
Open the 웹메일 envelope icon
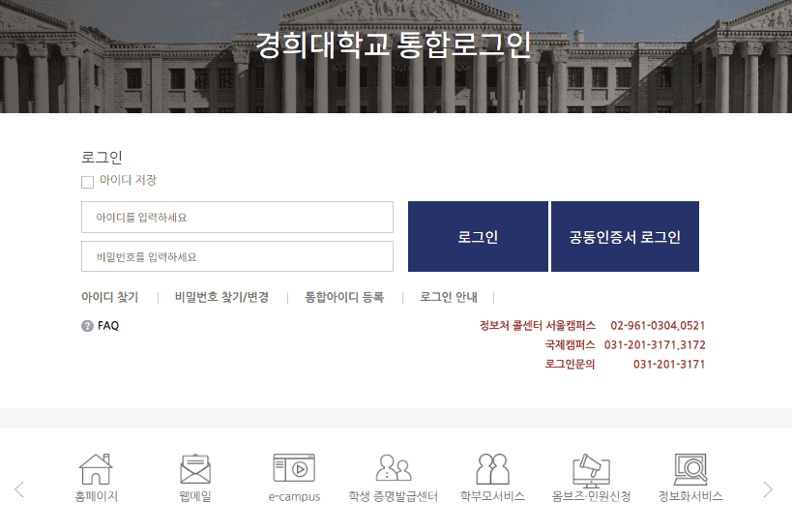pos(195,469)
